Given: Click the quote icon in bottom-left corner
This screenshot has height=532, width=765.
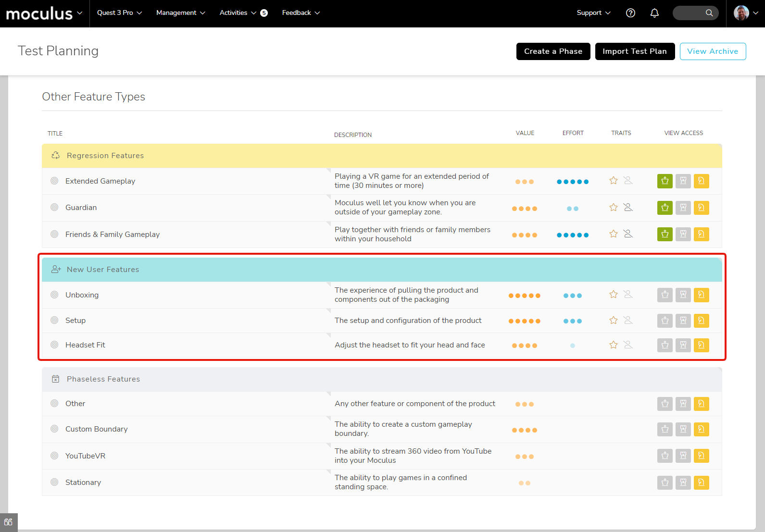Looking at the screenshot, I should 9,522.
